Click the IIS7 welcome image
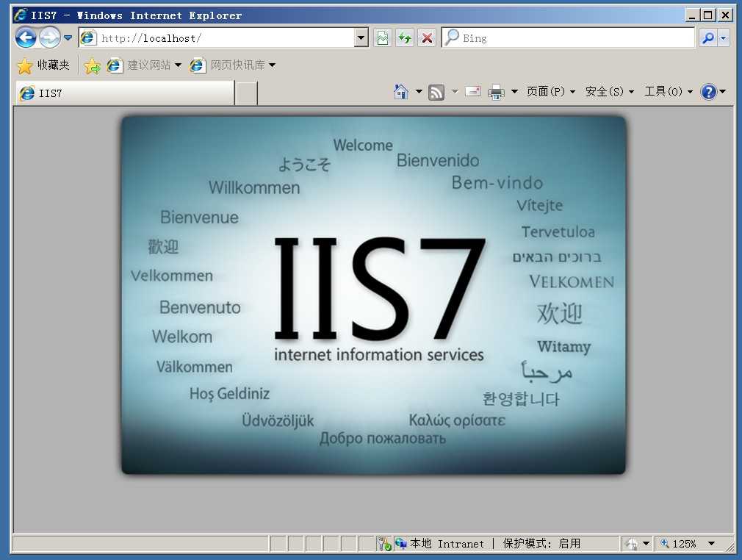The height and width of the screenshot is (560, 742). pos(373,295)
